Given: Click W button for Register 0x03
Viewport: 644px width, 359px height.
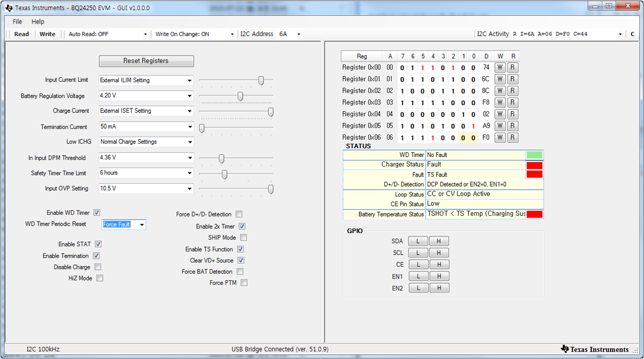Looking at the screenshot, I should tap(500, 103).
